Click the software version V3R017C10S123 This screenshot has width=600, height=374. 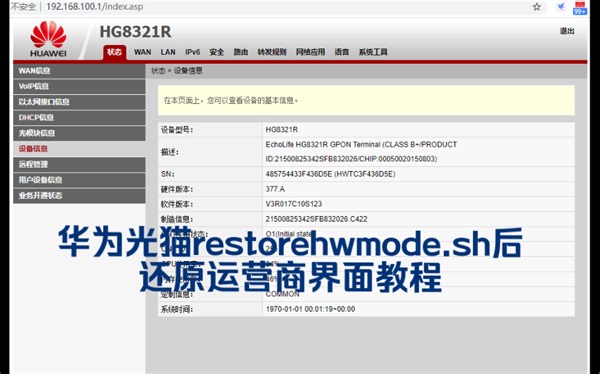coord(294,204)
